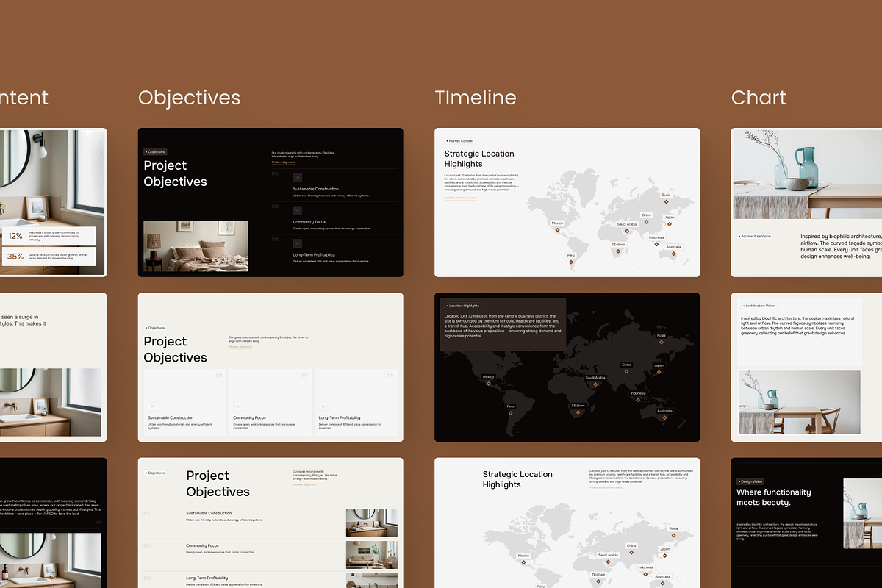Click the Project Objectives title on the card-layout slide
Screen dimensions: 882x588
[x=175, y=349]
